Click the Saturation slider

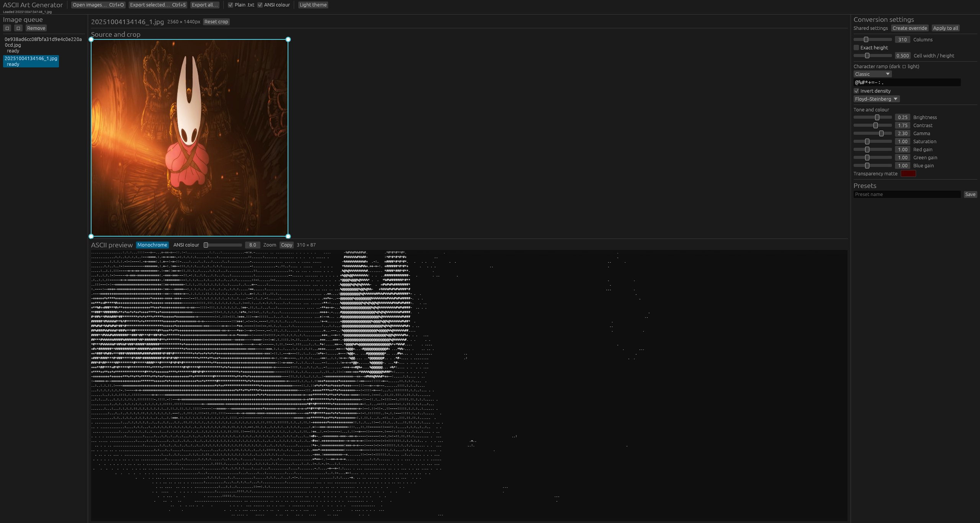pos(872,141)
